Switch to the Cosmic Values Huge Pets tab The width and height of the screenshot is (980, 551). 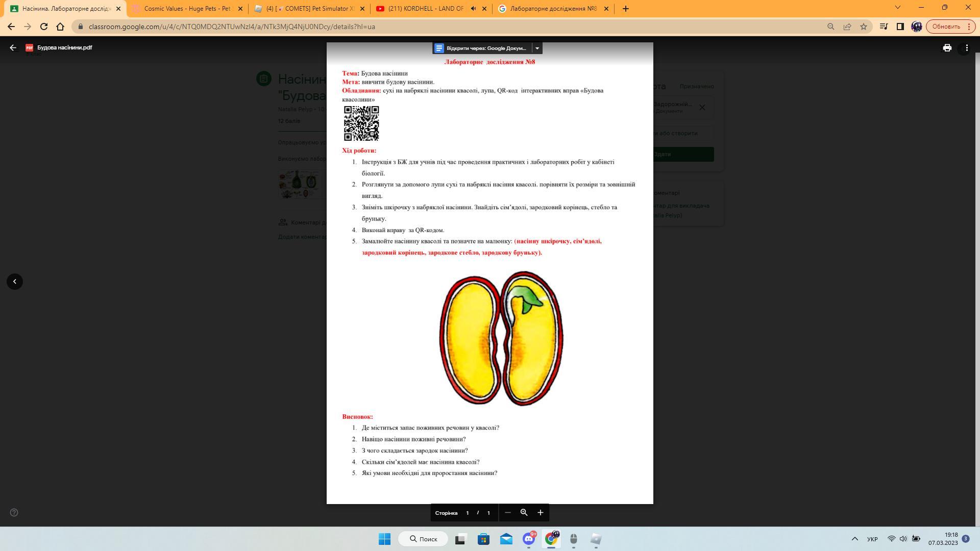coord(186,9)
